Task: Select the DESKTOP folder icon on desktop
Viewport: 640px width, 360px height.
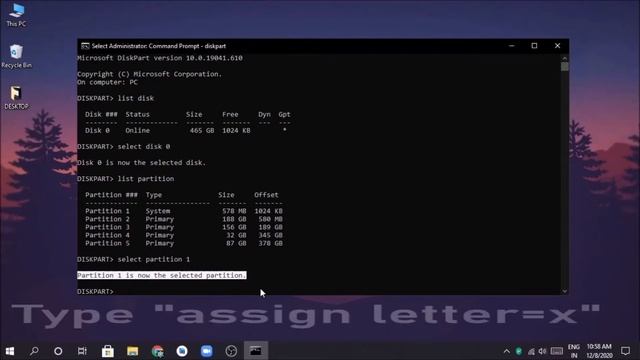Action: (x=16, y=98)
